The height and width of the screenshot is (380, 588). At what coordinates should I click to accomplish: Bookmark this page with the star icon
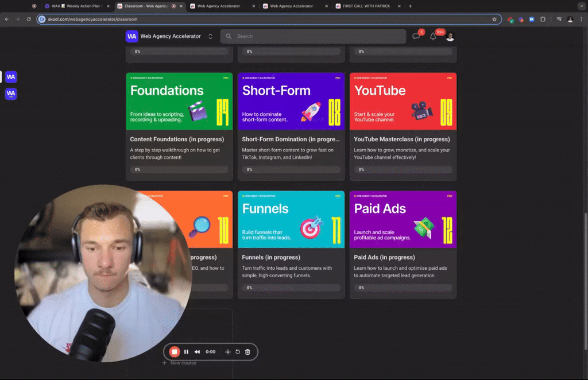point(493,19)
